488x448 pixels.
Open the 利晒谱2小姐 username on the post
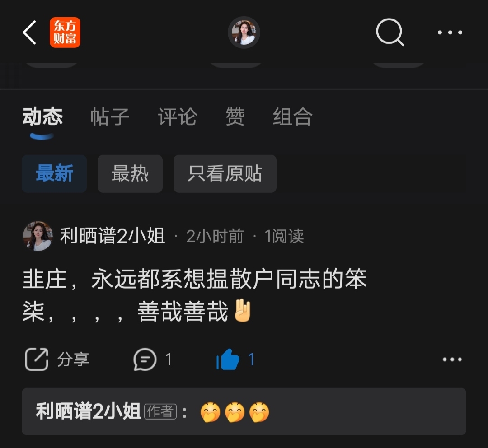tap(113, 236)
